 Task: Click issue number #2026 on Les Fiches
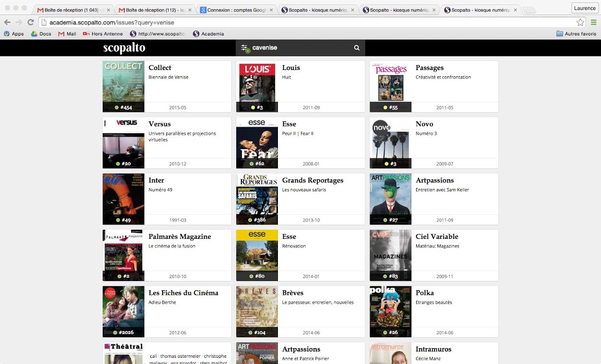coord(126,333)
